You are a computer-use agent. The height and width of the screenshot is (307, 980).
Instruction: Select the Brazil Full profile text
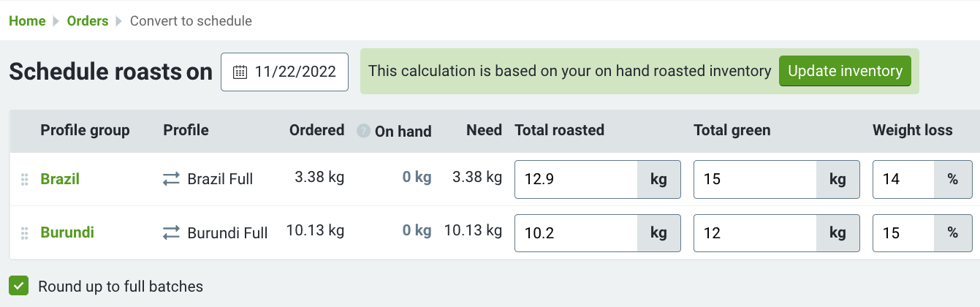(x=220, y=179)
